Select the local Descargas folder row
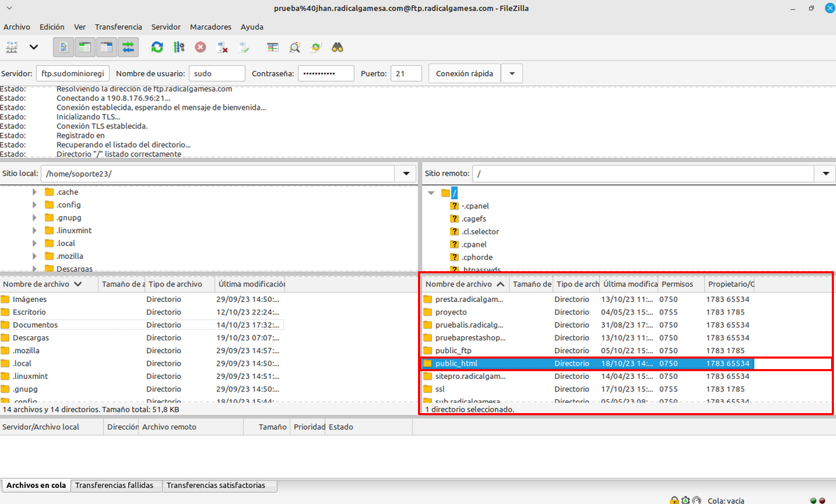The image size is (836, 504). 142,338
